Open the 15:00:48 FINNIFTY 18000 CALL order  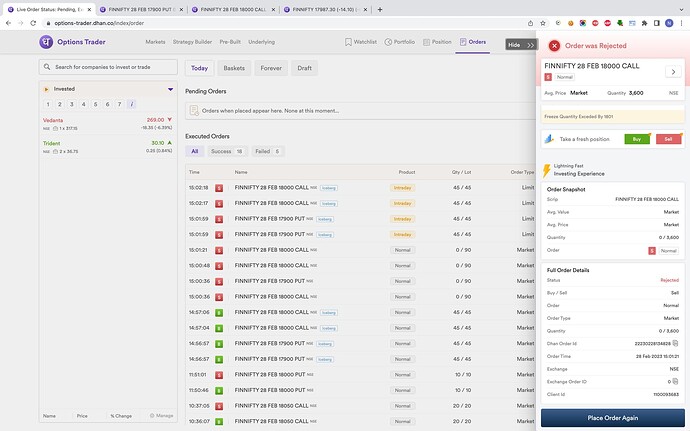[361, 265]
